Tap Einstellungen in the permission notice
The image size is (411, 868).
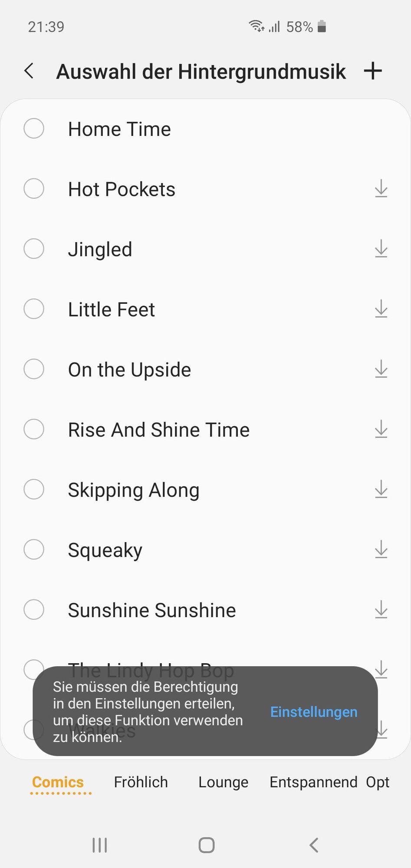[313, 712]
